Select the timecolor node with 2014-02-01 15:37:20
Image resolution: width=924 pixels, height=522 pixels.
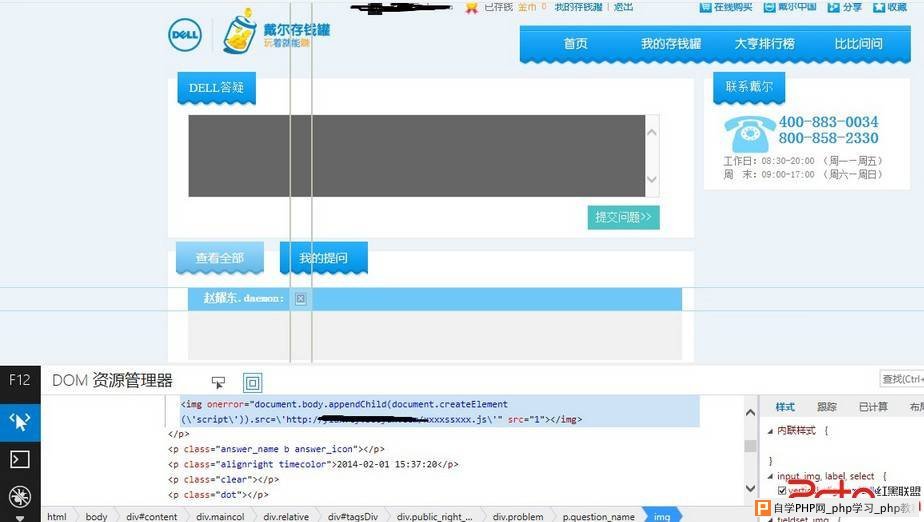[x=313, y=464]
